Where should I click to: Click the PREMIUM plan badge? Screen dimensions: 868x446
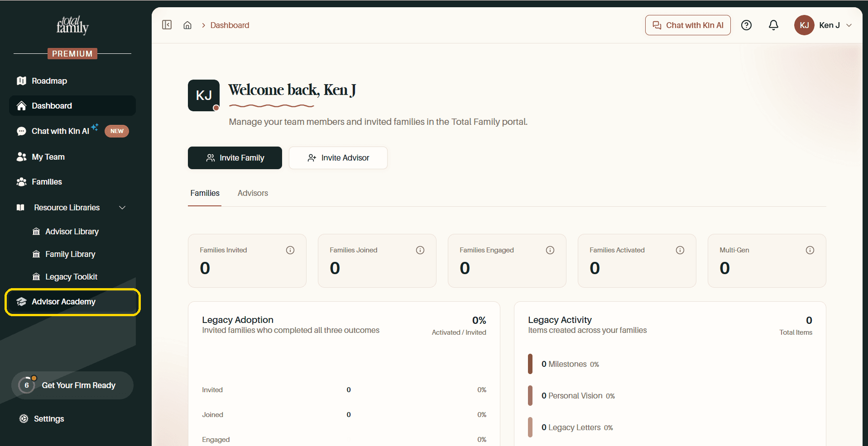72,54
